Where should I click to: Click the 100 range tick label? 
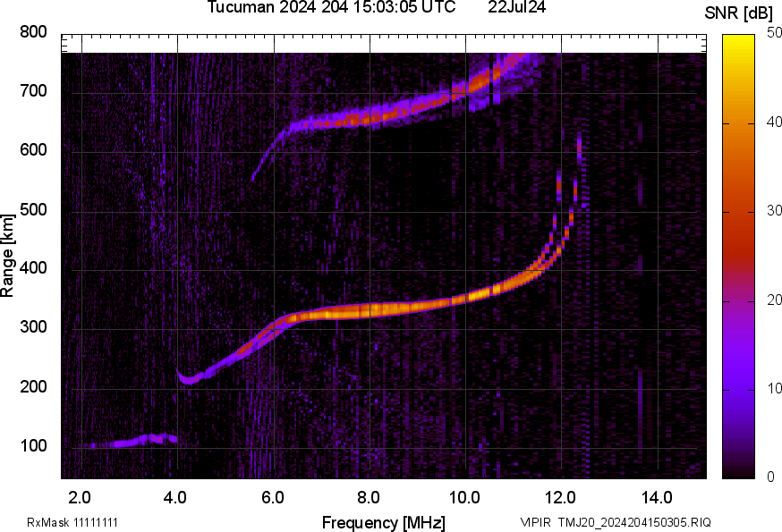[33, 445]
